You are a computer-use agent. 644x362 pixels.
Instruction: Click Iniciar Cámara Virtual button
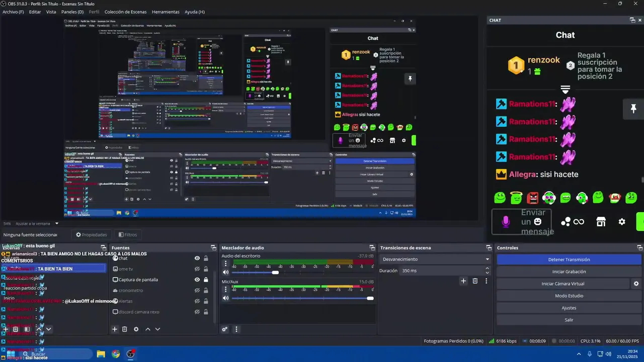tap(563, 284)
